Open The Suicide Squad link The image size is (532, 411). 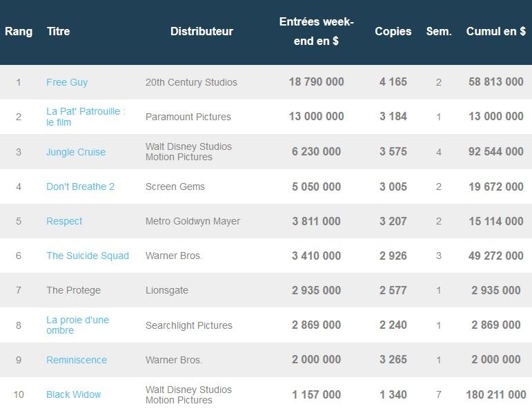[x=88, y=256]
